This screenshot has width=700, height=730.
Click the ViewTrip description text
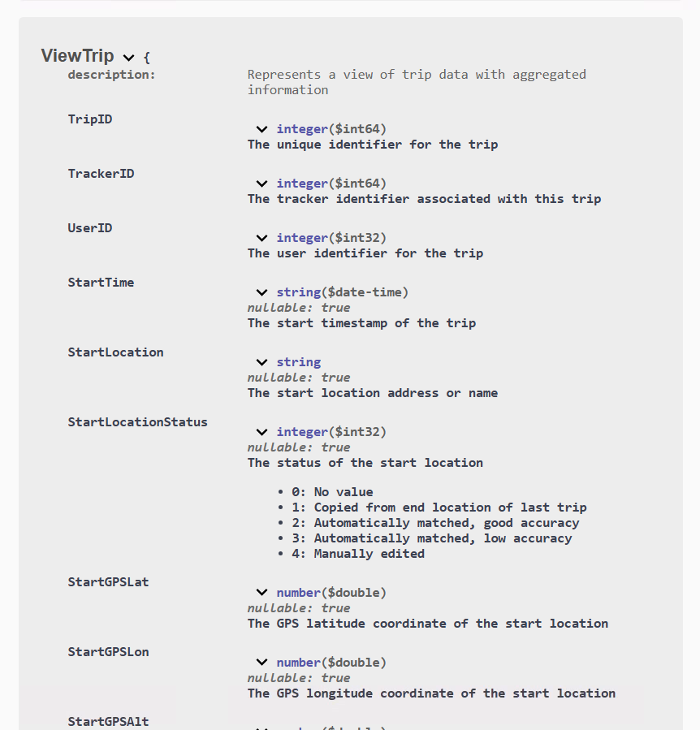pyautogui.click(x=417, y=82)
